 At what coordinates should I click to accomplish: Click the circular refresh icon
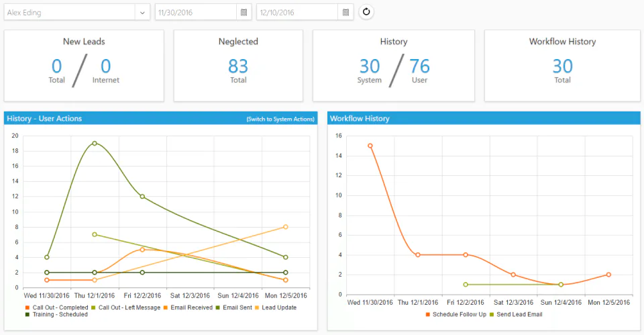[x=366, y=12]
